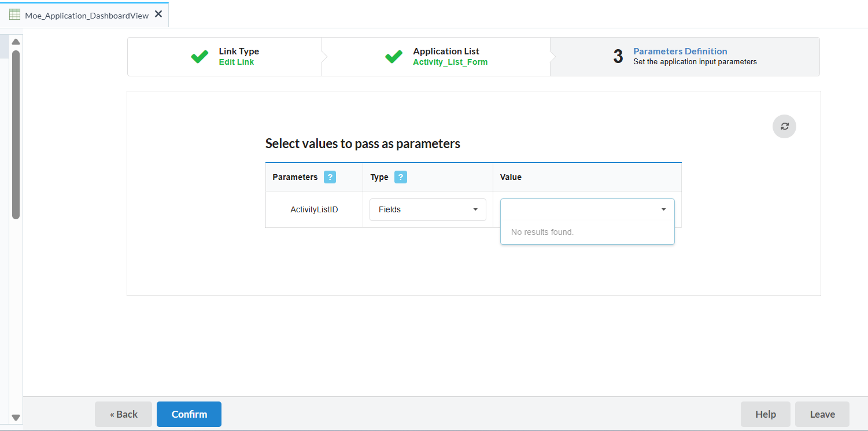The width and height of the screenshot is (868, 431).
Task: Open Help from the bottom bar
Action: pos(765,414)
